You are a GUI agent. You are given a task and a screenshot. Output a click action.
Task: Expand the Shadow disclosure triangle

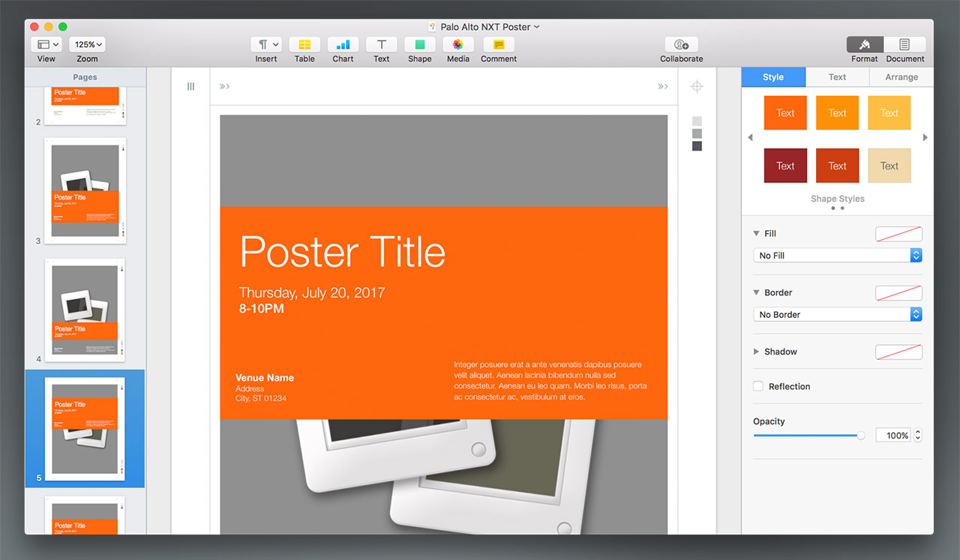pos(756,352)
